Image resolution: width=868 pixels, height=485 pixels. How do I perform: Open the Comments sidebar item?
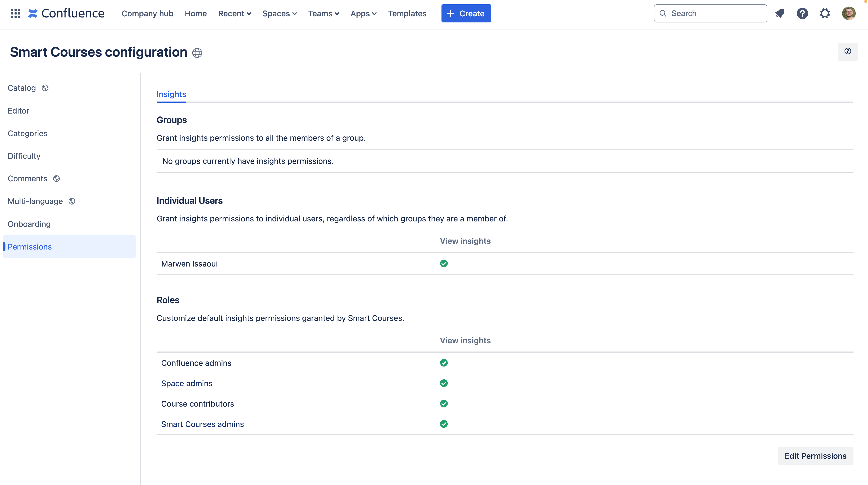[x=69, y=179]
